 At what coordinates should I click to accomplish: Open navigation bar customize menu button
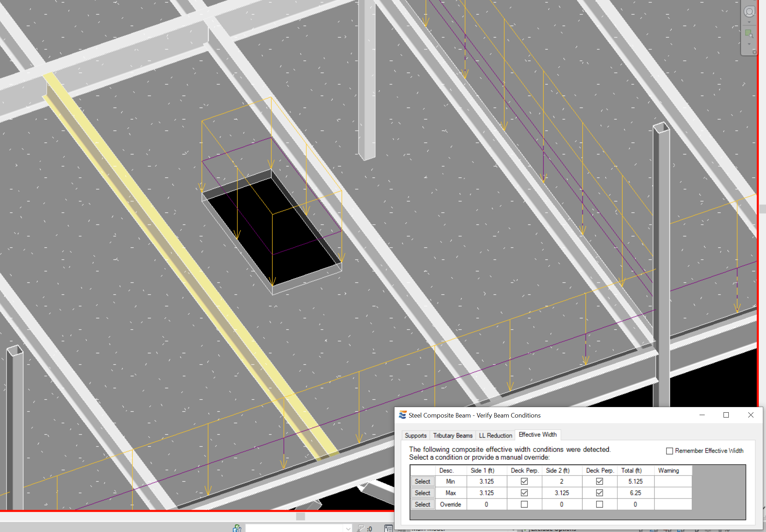point(754,52)
